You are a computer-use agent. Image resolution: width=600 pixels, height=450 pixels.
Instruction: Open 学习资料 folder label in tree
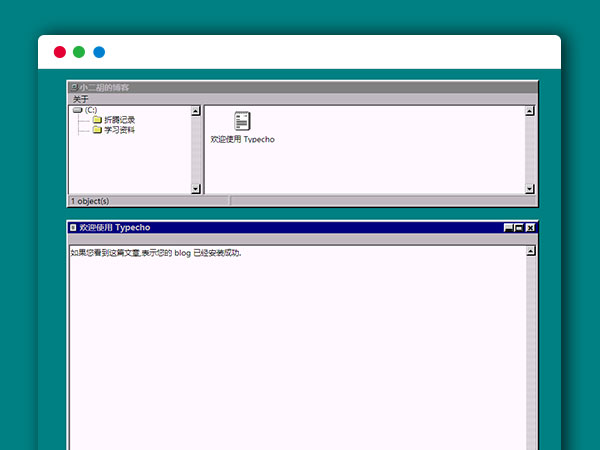pyautogui.click(x=119, y=130)
